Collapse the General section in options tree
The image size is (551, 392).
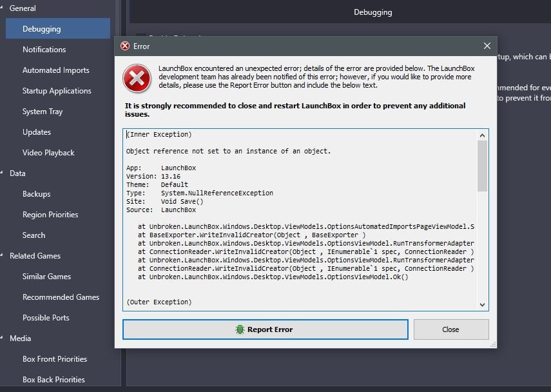pyautogui.click(x=2, y=8)
